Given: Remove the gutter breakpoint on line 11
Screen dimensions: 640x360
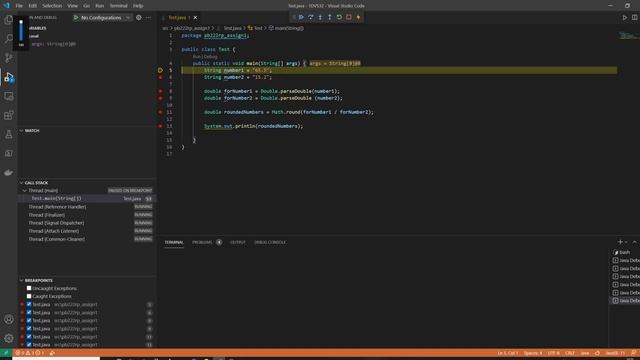Looking at the screenshot, I should click(160, 112).
